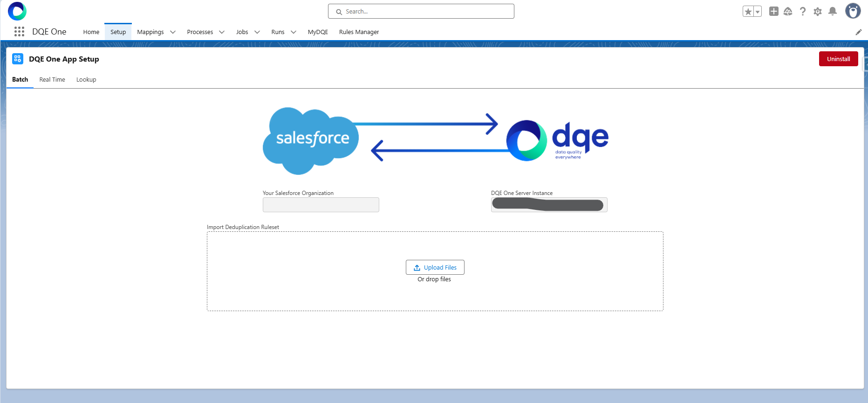Click the dqe data quality everywhere logo
This screenshot has width=868, height=403.
point(557,140)
